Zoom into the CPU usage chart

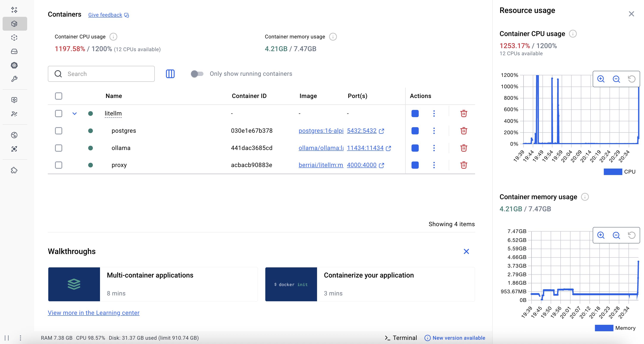[x=601, y=79]
